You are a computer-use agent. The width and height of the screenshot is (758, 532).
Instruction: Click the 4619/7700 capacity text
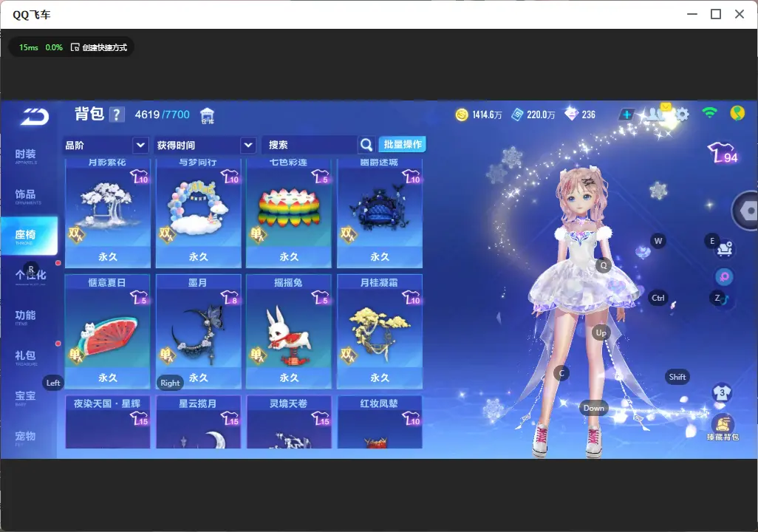tap(163, 115)
